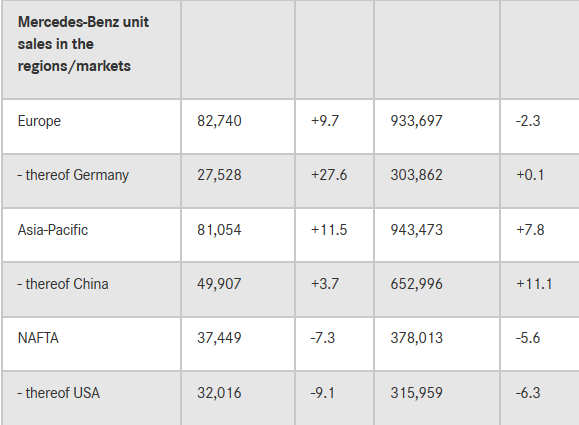This screenshot has height=425, width=579.
Task: Select the '- thereof USA' row label
Action: [x=58, y=393]
